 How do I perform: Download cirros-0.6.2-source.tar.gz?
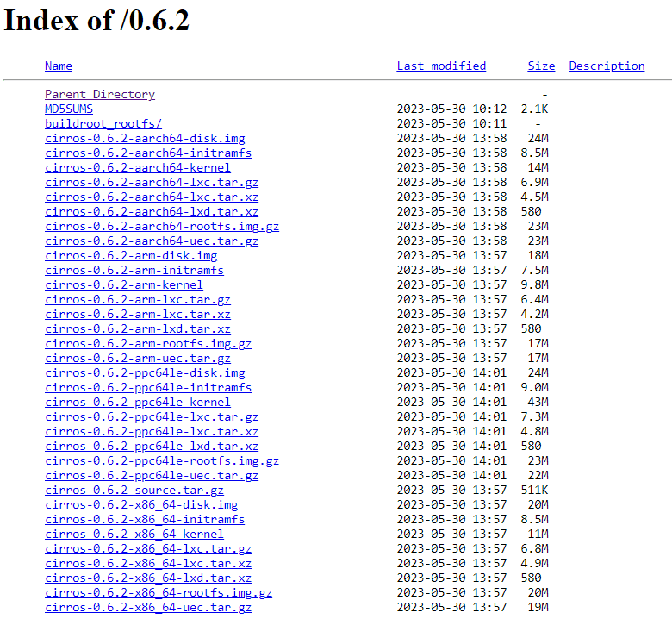[x=134, y=490]
